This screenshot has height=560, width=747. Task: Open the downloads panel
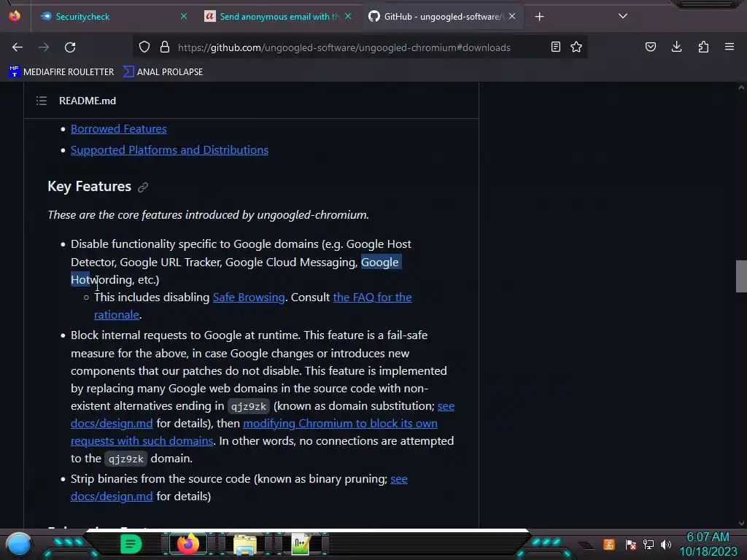pyautogui.click(x=676, y=47)
